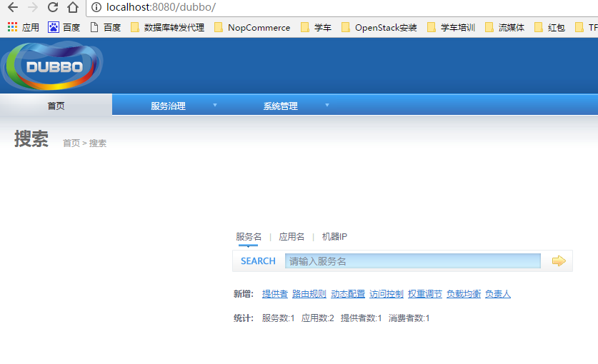
Task: Click the browser back arrow
Action: (13, 7)
